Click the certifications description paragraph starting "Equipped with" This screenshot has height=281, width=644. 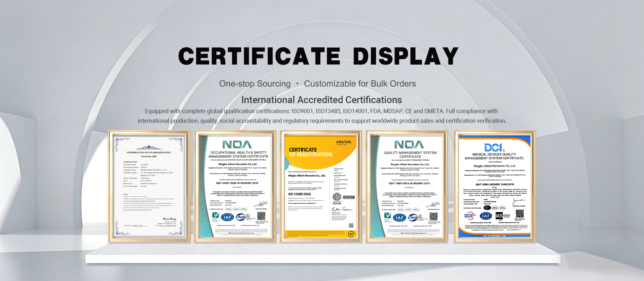(x=322, y=116)
